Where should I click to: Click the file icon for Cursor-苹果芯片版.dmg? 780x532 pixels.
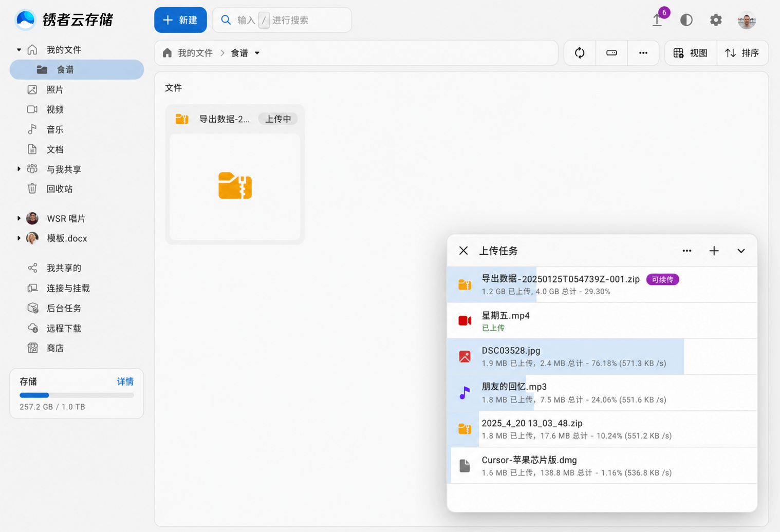coord(465,465)
